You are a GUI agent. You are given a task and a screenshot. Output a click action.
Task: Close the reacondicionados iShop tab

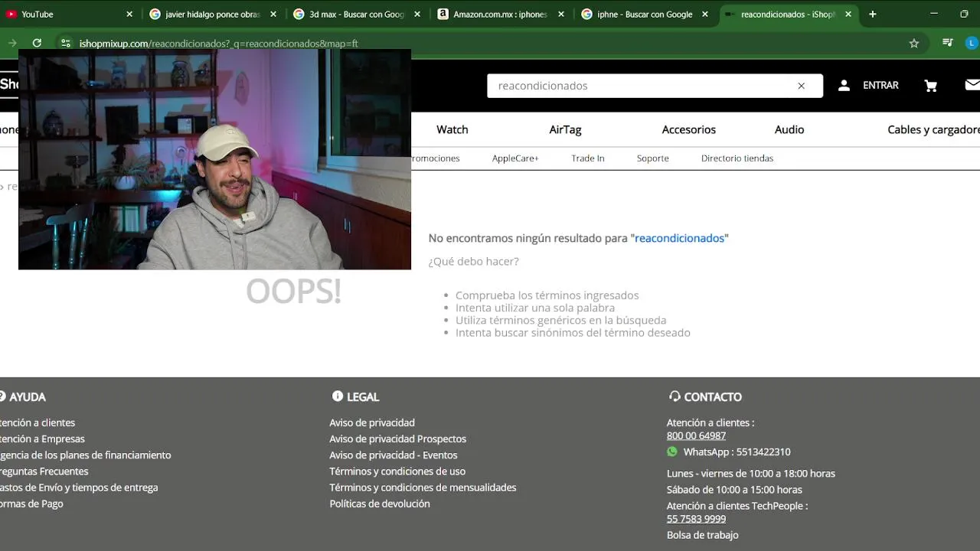point(848,14)
